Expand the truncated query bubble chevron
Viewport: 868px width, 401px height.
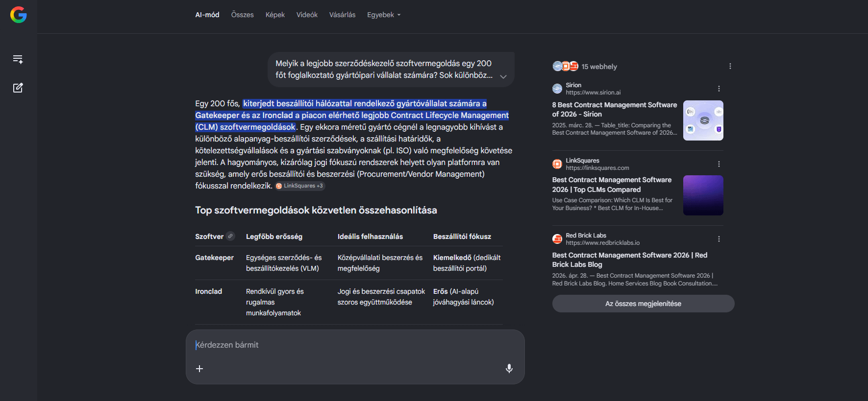pyautogui.click(x=503, y=76)
